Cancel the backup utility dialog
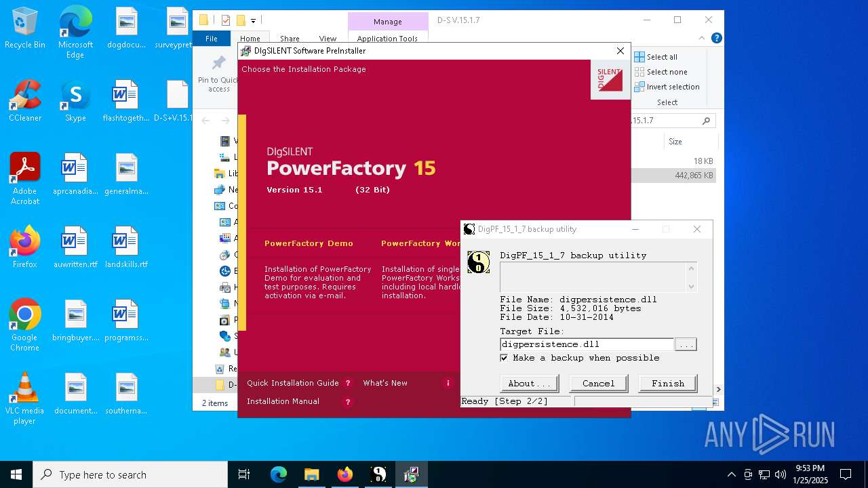The height and width of the screenshot is (488, 868). [598, 383]
